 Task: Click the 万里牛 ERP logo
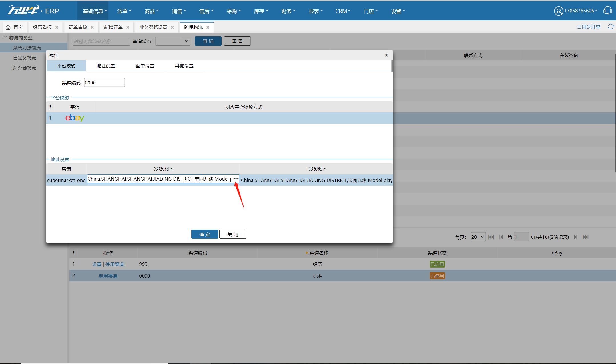click(x=33, y=10)
